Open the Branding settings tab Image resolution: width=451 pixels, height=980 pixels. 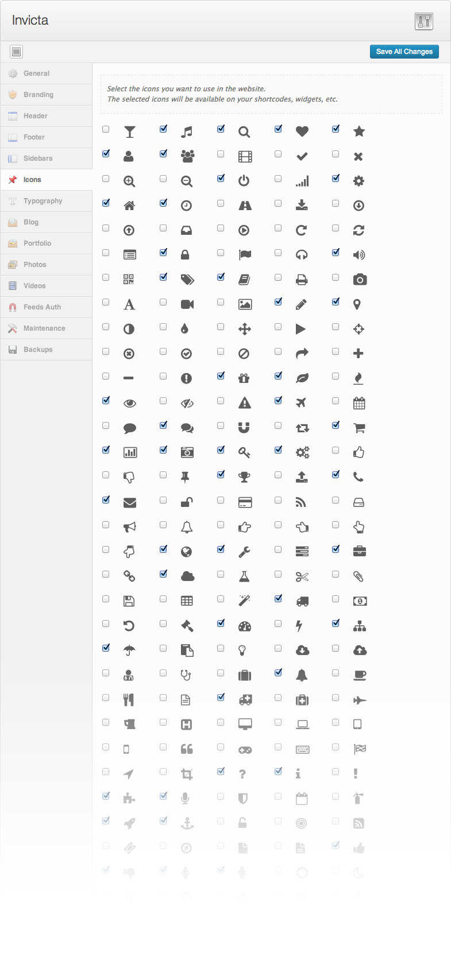click(46, 95)
